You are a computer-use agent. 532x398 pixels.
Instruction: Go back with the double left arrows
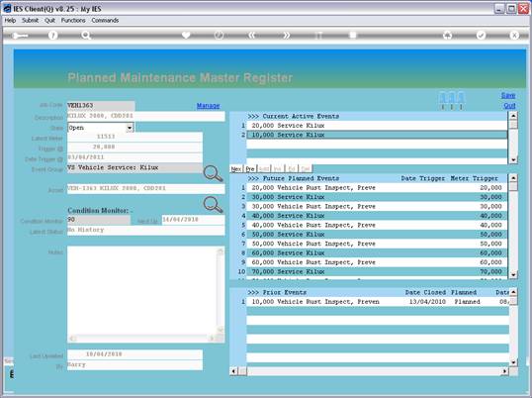(x=252, y=35)
